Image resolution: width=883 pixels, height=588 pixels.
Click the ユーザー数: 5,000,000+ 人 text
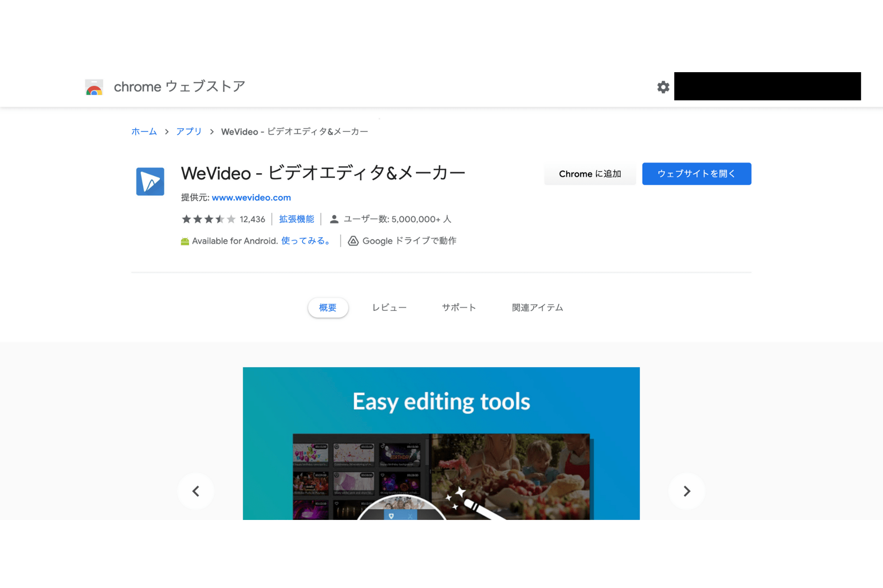(x=397, y=219)
